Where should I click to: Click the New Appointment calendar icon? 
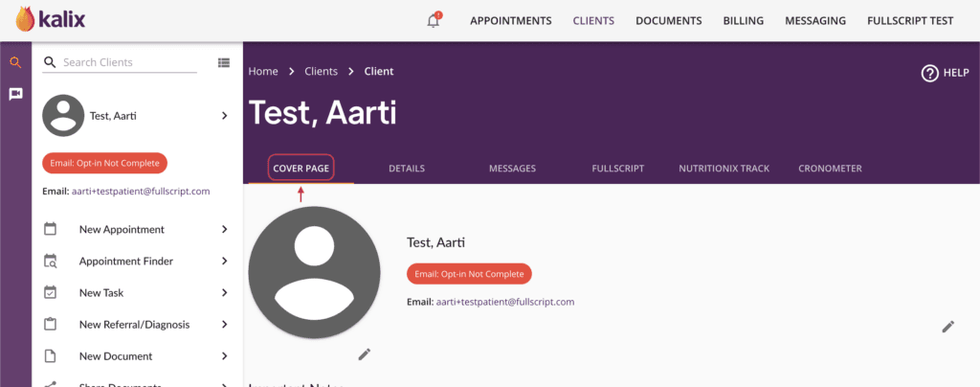tap(51, 229)
